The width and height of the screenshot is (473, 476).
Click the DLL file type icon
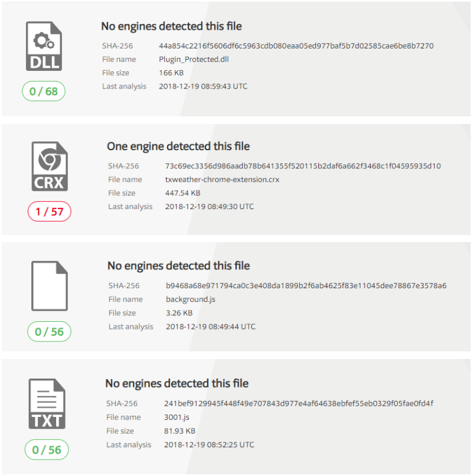coord(44,47)
